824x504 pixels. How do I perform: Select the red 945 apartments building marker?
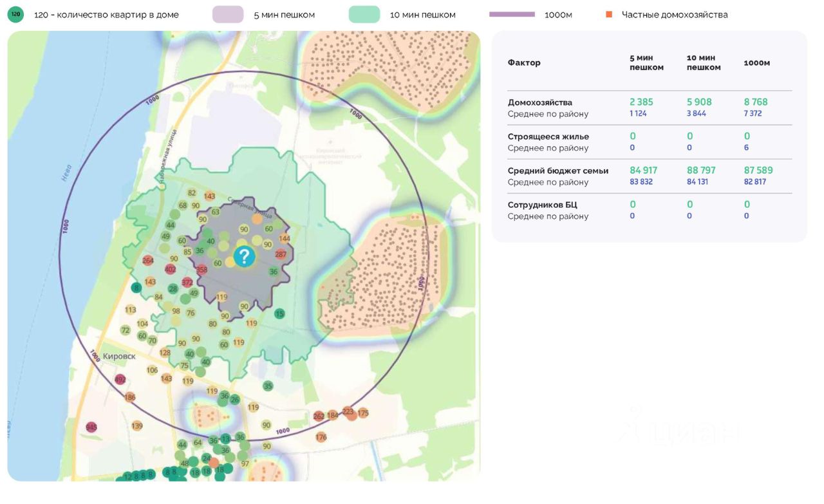pos(91,427)
